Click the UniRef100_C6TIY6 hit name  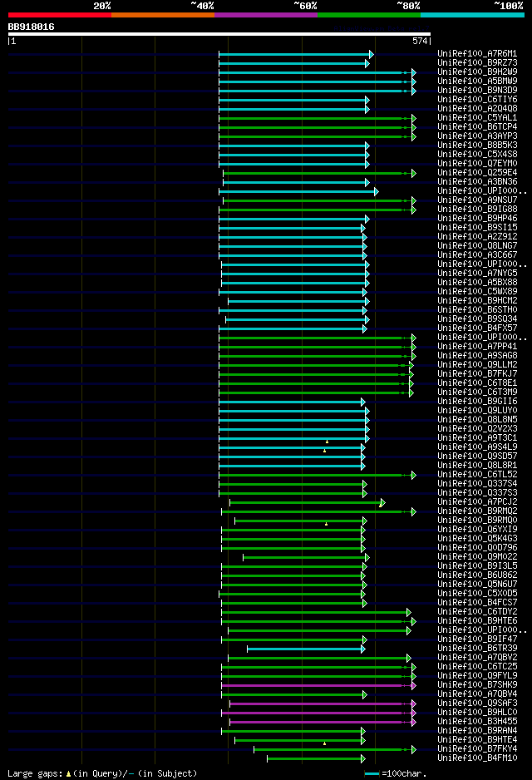pos(477,100)
